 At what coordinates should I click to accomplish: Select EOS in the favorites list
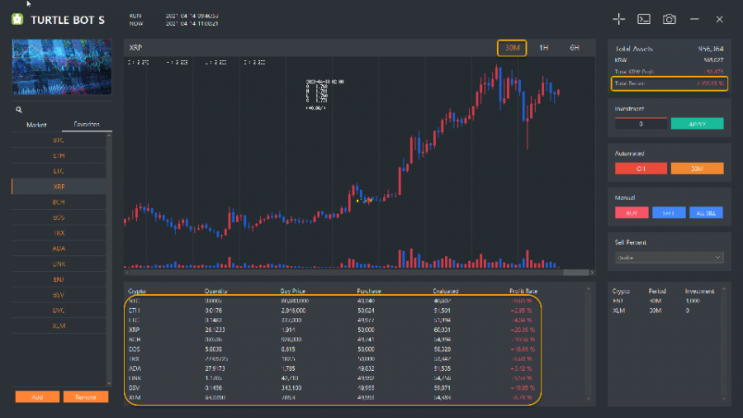pos(59,218)
